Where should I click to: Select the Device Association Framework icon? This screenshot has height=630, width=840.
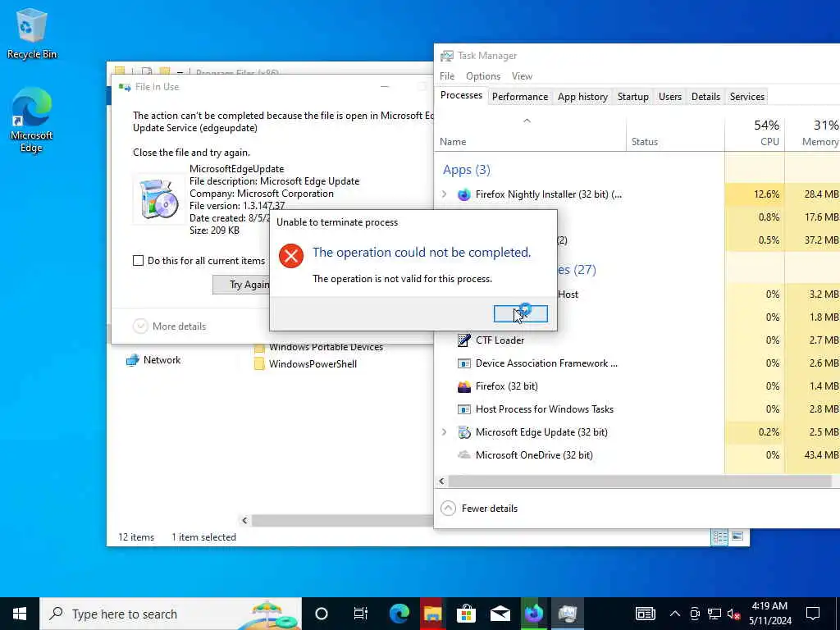[x=464, y=363]
